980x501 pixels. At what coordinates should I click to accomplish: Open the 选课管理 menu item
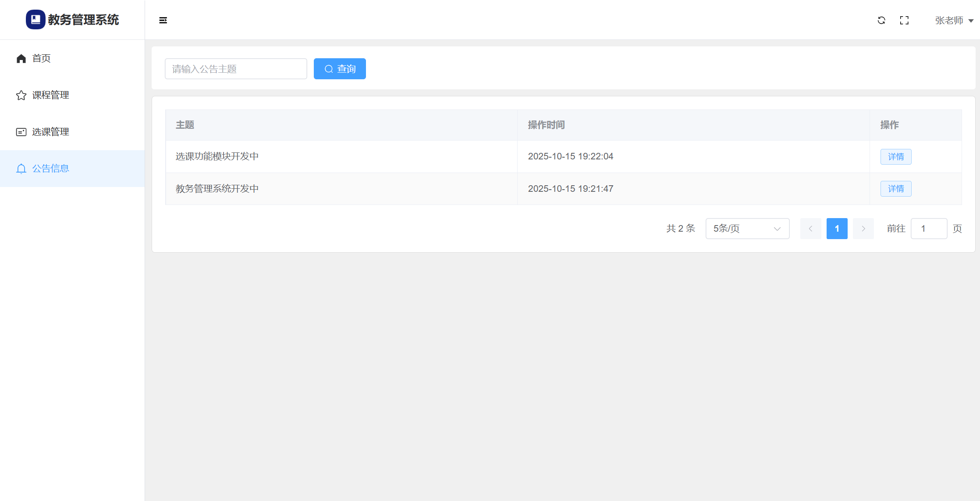pyautogui.click(x=51, y=132)
